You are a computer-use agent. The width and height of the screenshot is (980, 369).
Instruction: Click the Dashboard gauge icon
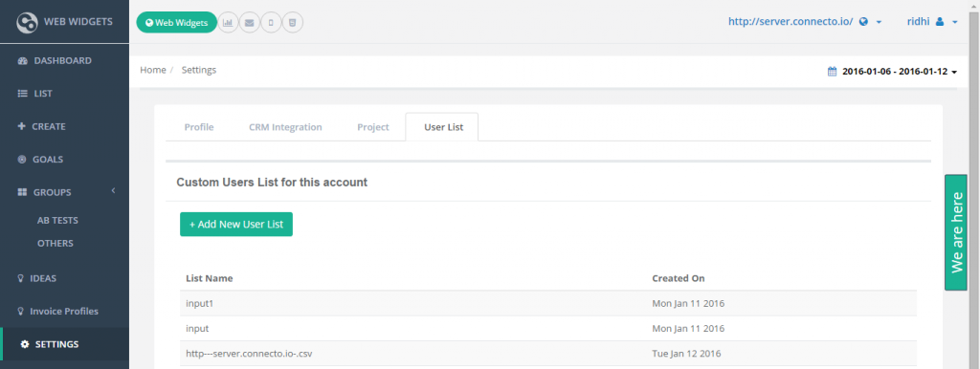23,60
